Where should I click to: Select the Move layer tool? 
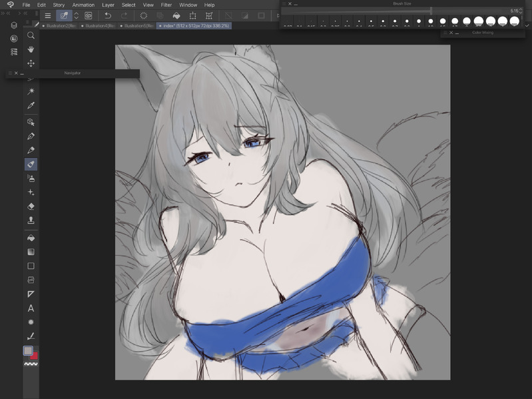pyautogui.click(x=31, y=63)
